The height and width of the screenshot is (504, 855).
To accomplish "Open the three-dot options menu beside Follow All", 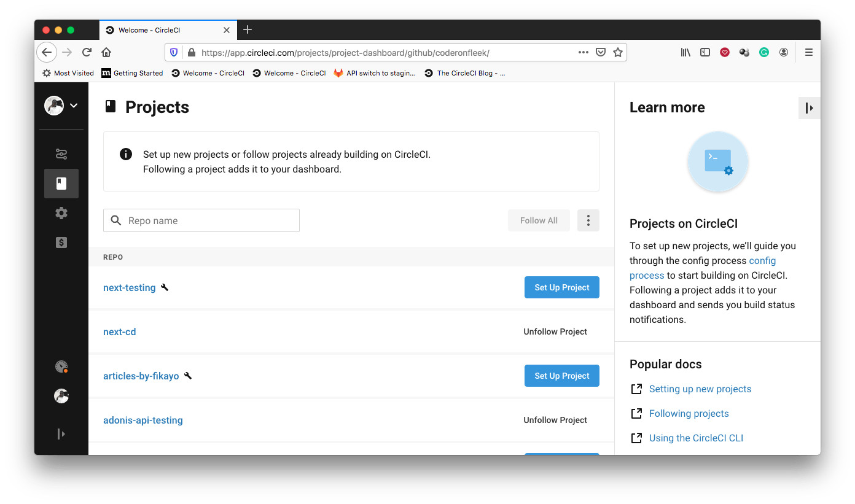I will point(588,220).
